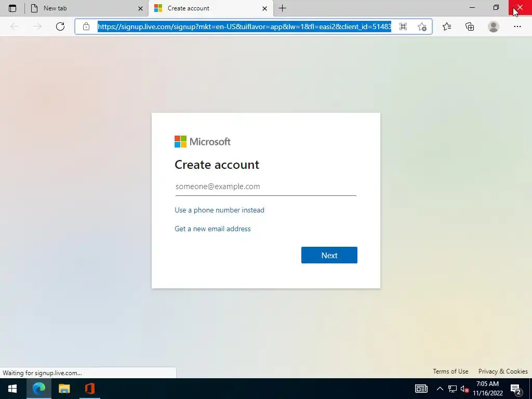Click the muted volume tray icon
532x399 pixels.
[464, 389]
